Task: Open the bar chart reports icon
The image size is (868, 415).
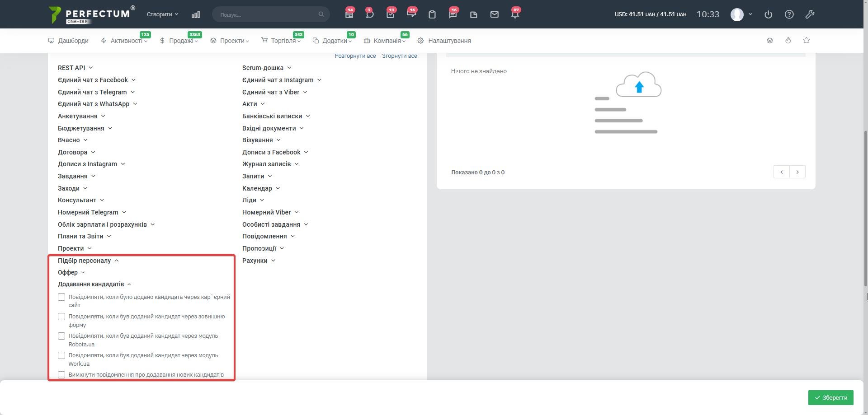Action: (195, 14)
